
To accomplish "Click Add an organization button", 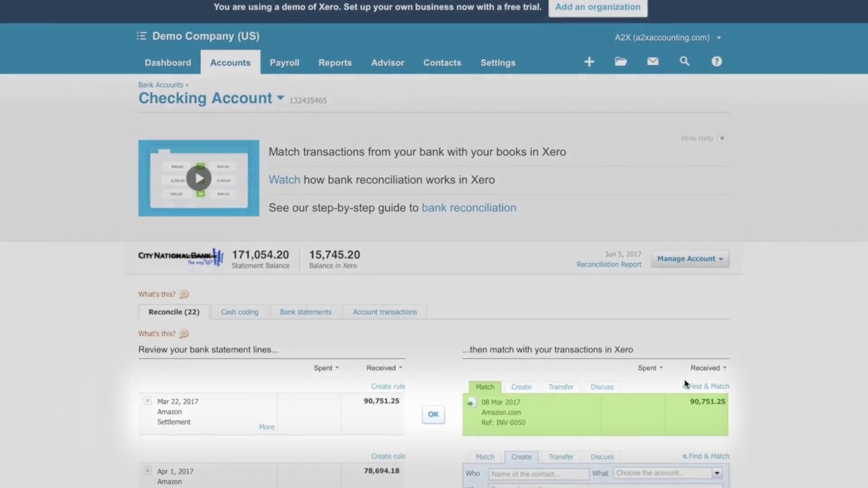I will (597, 7).
